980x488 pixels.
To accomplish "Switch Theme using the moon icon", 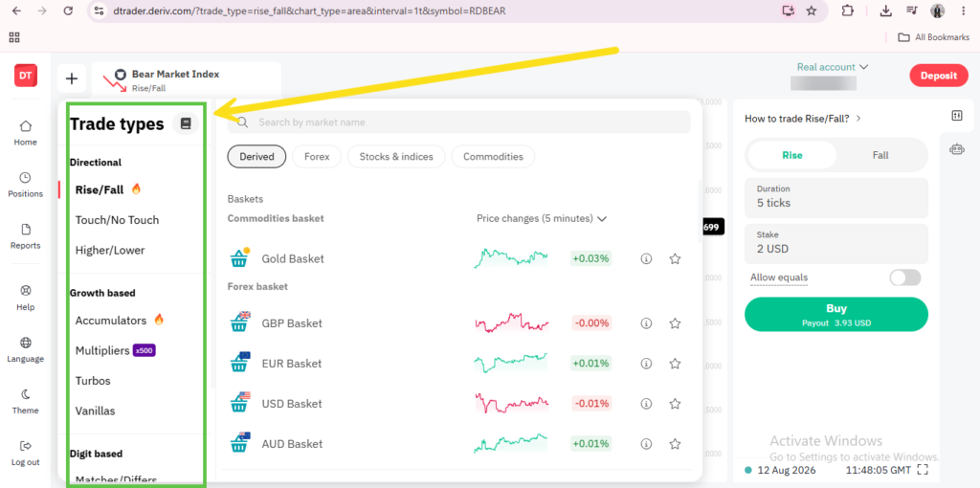I will pyautogui.click(x=26, y=401).
